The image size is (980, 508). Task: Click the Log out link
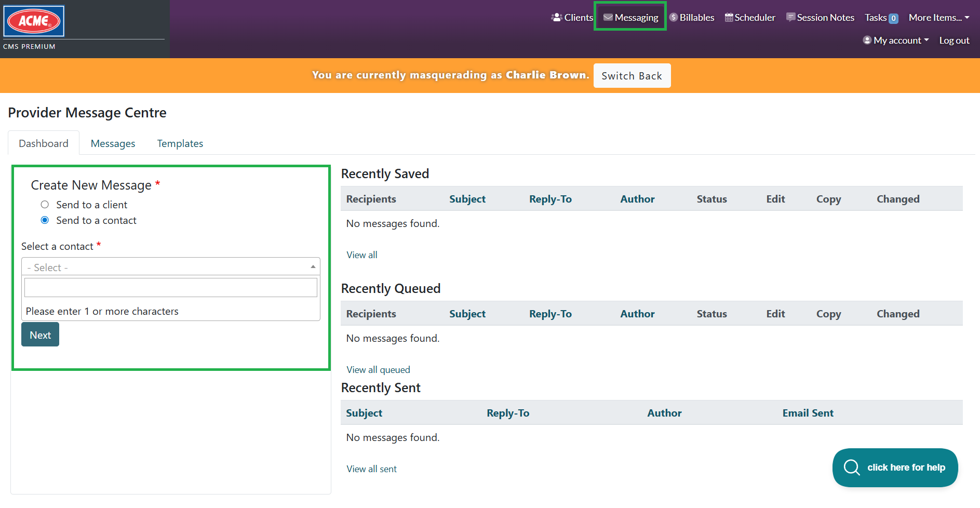955,41
